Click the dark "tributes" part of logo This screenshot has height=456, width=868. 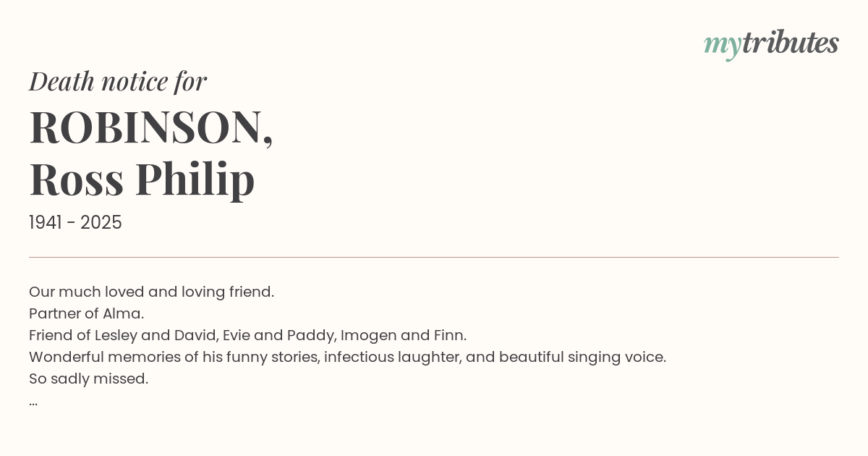pos(791,43)
